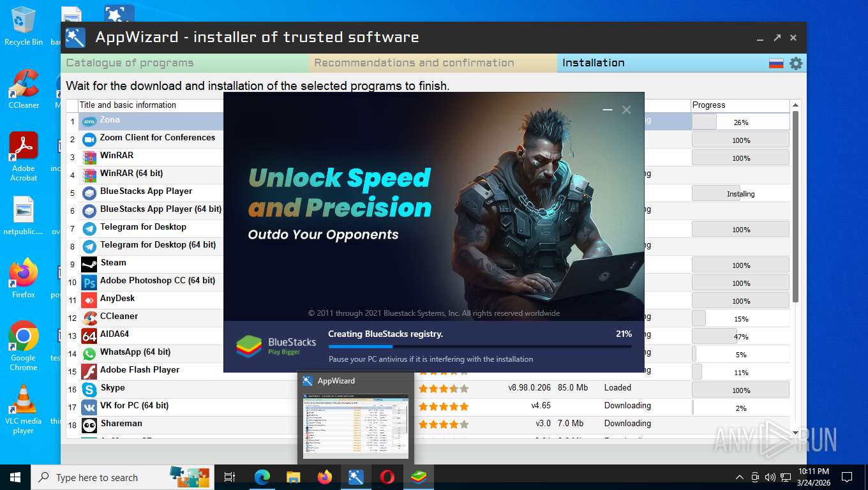Click the AIDA64 47% progress bar

point(741,336)
